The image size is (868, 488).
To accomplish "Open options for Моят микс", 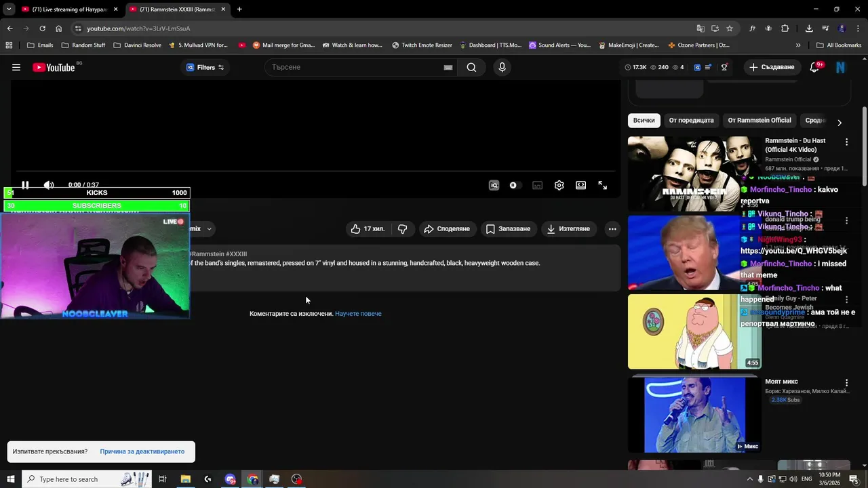I will pos(846,383).
